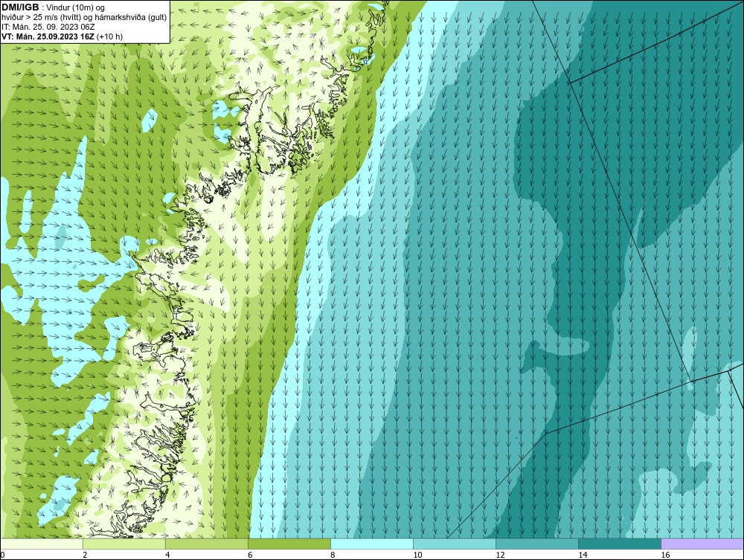This screenshot has height=560, width=744.
Task: Select the 8–10 m/s pale cyan legend swatch
Action: pyautogui.click(x=372, y=544)
